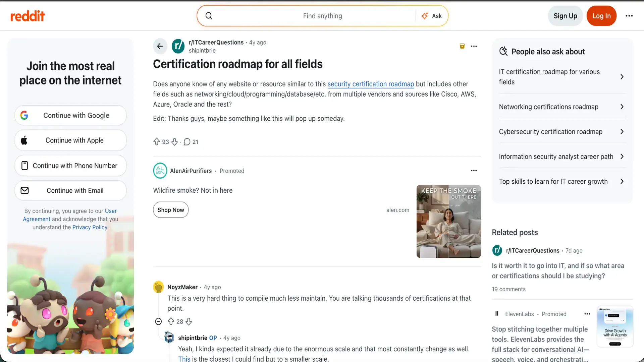The width and height of the screenshot is (644, 362).
Task: Open the Privacy Policy link
Action: coord(90,227)
